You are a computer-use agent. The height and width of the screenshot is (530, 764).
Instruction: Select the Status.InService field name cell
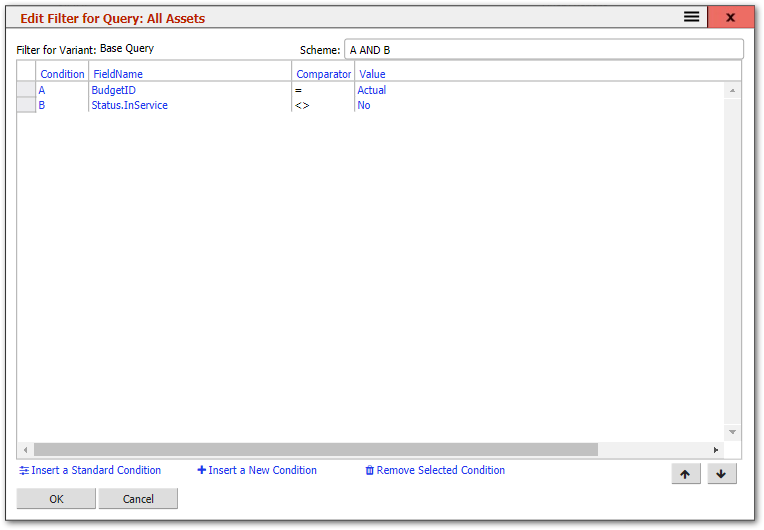190,105
